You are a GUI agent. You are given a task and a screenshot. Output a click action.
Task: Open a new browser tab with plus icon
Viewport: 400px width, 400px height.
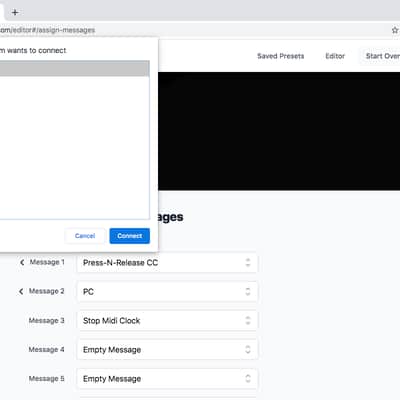pyautogui.click(x=15, y=12)
